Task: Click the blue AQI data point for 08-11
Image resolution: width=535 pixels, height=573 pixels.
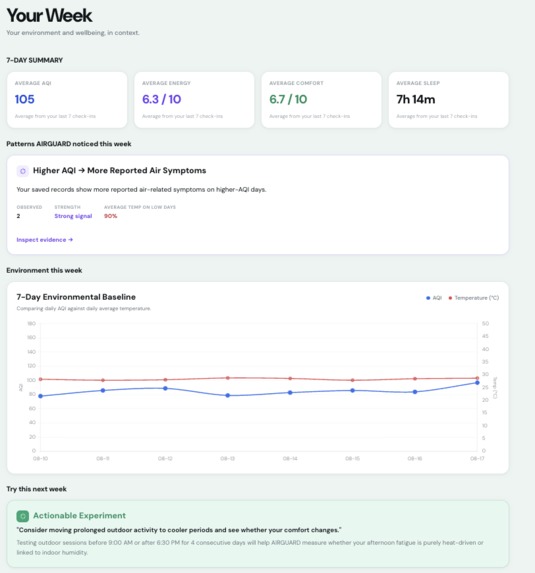Action: click(103, 390)
